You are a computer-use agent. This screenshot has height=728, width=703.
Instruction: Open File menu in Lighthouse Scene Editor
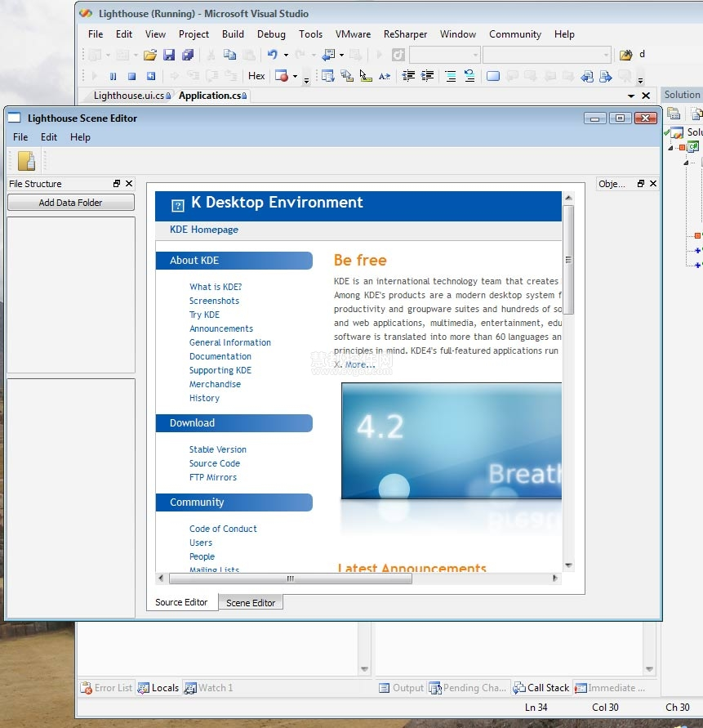(20, 137)
